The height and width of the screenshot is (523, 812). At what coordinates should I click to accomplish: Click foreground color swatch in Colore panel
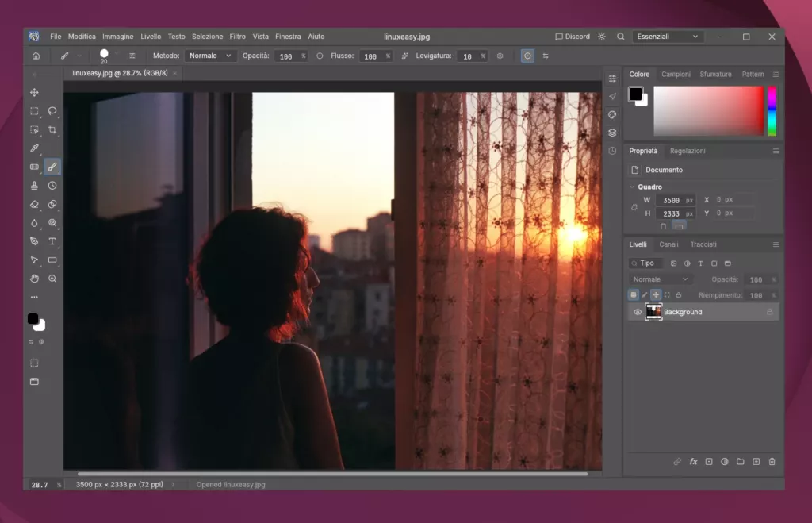[x=635, y=94]
